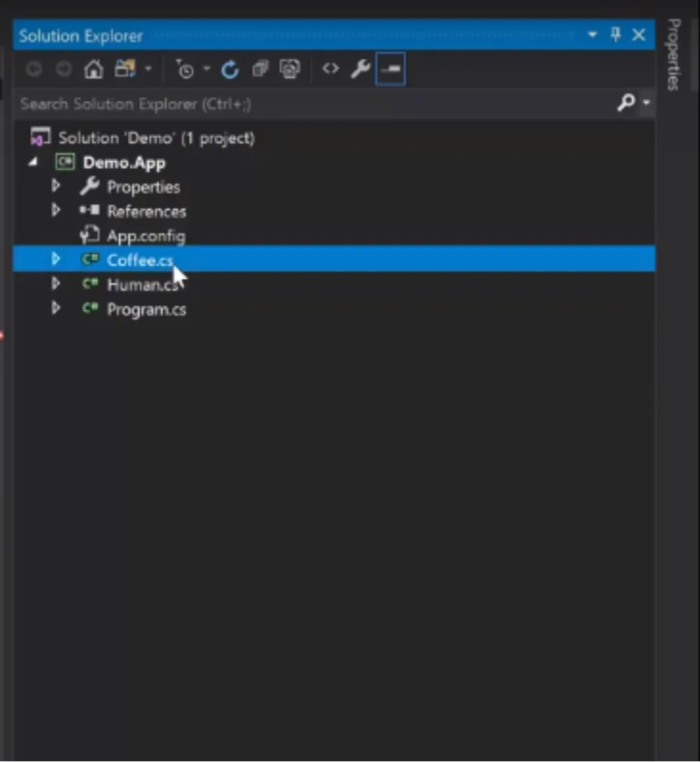The height and width of the screenshot is (762, 700).
Task: Click the Search Solution Explorer field
Action: coord(316,103)
